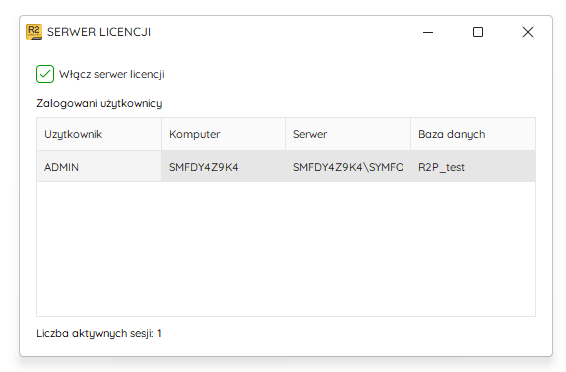Click the SMFDY4Z9K4\SYMFC server cell
Screen dimensions: 566x372
coord(348,167)
